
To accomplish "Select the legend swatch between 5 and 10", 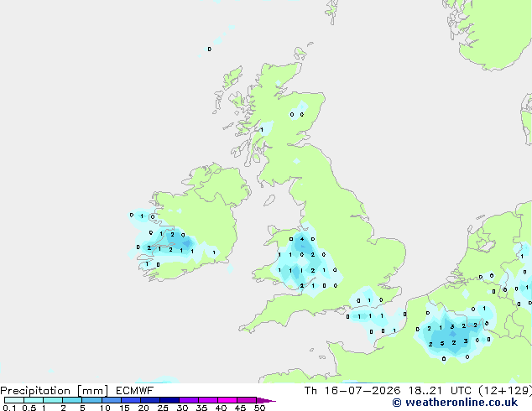I will (91, 400).
